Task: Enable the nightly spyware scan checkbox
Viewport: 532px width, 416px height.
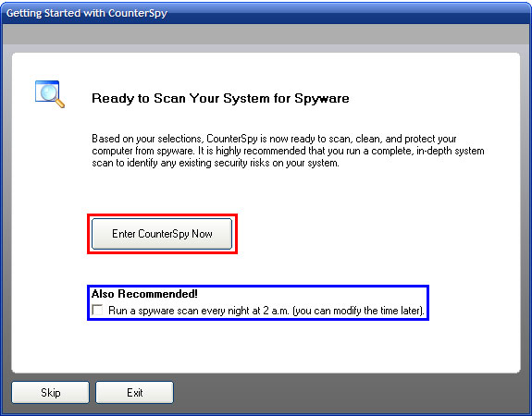Action: click(x=97, y=310)
